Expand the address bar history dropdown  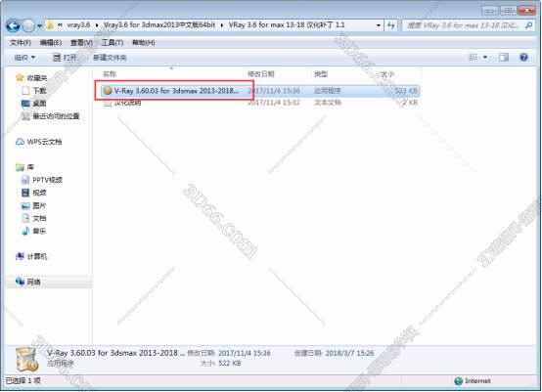click(x=379, y=25)
